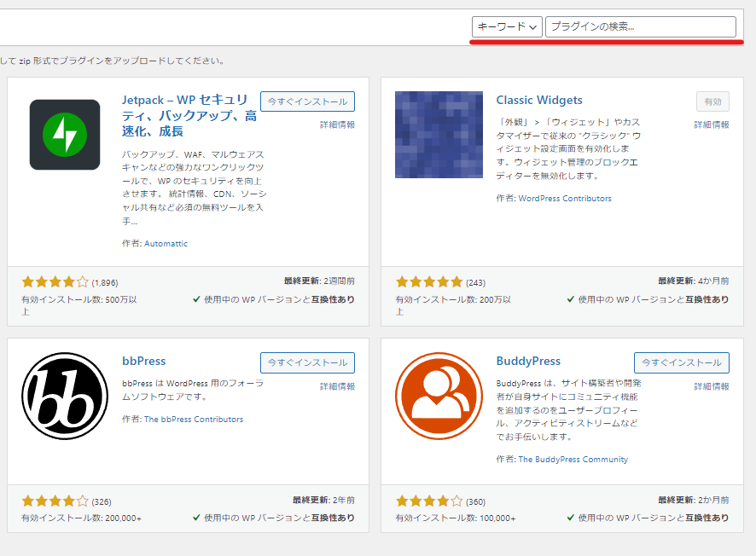Click the compatibility checkmark for Classic Widgets
Screen dimensions: 756x556
pyautogui.click(x=570, y=299)
